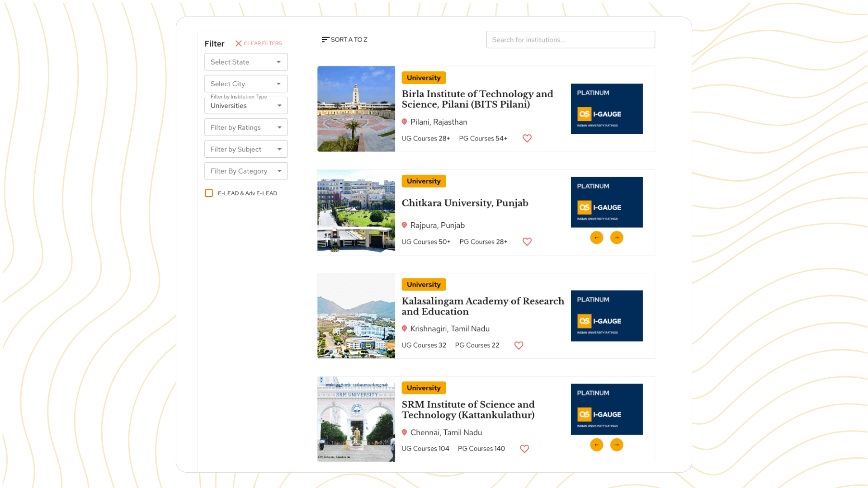Click Clear Filters
The image size is (868, 488).
[x=259, y=43]
